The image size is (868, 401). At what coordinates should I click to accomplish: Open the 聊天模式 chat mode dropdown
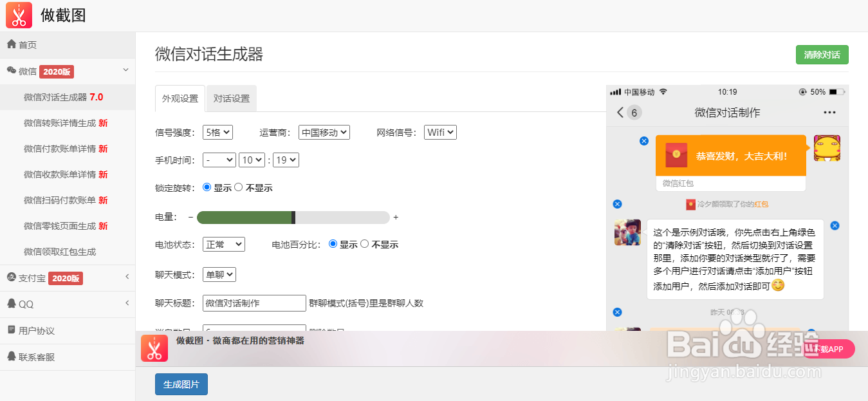tap(219, 274)
